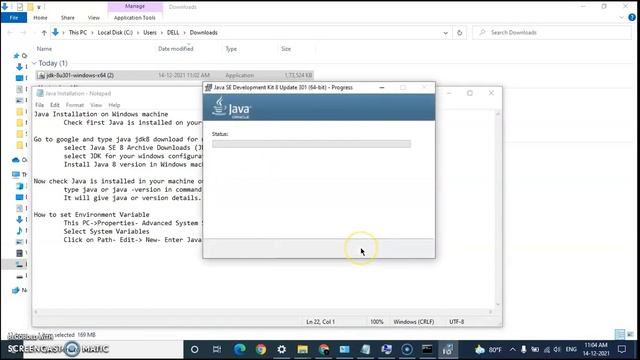Screen dimensions: 640x360
Task: Select the Manage contextual tab header
Action: pos(135,7)
